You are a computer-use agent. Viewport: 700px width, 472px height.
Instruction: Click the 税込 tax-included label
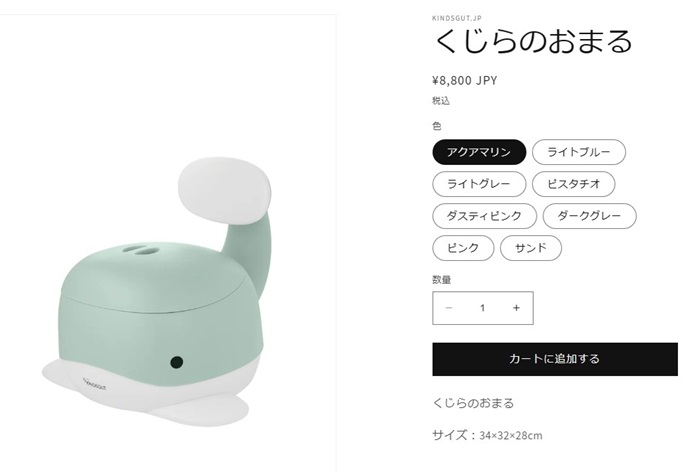441,101
